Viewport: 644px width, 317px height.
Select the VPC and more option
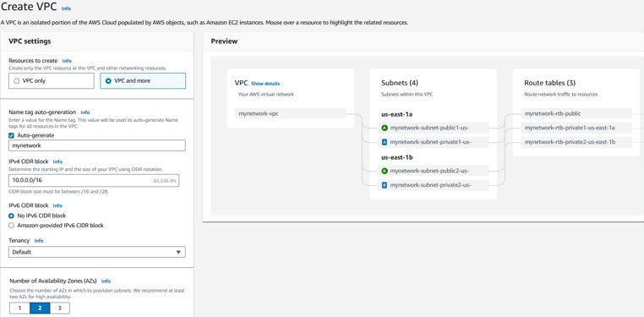[143, 81]
